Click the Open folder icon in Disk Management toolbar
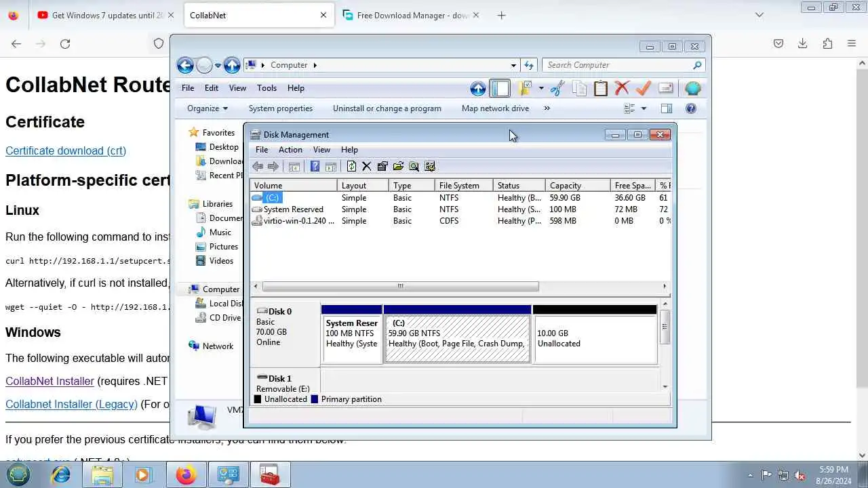 pos(398,166)
